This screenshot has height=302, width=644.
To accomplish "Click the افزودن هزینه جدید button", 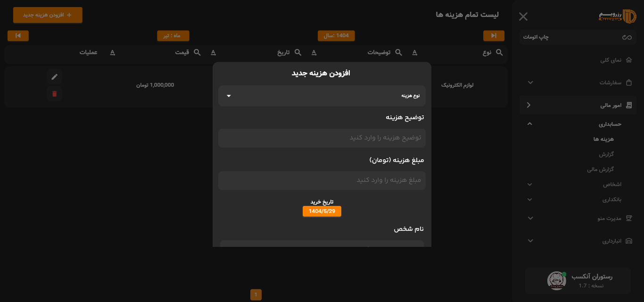I will click(48, 15).
